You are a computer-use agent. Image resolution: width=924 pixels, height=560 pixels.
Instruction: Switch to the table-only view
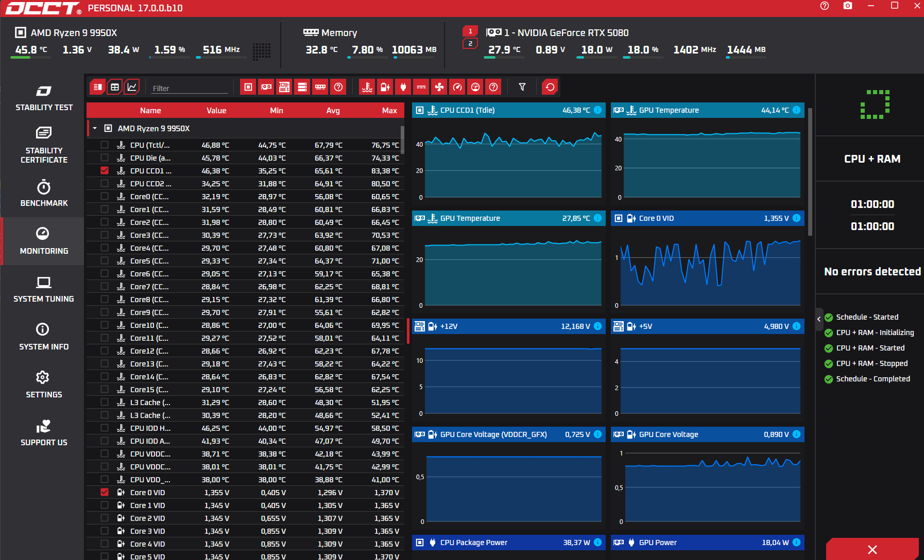click(115, 87)
